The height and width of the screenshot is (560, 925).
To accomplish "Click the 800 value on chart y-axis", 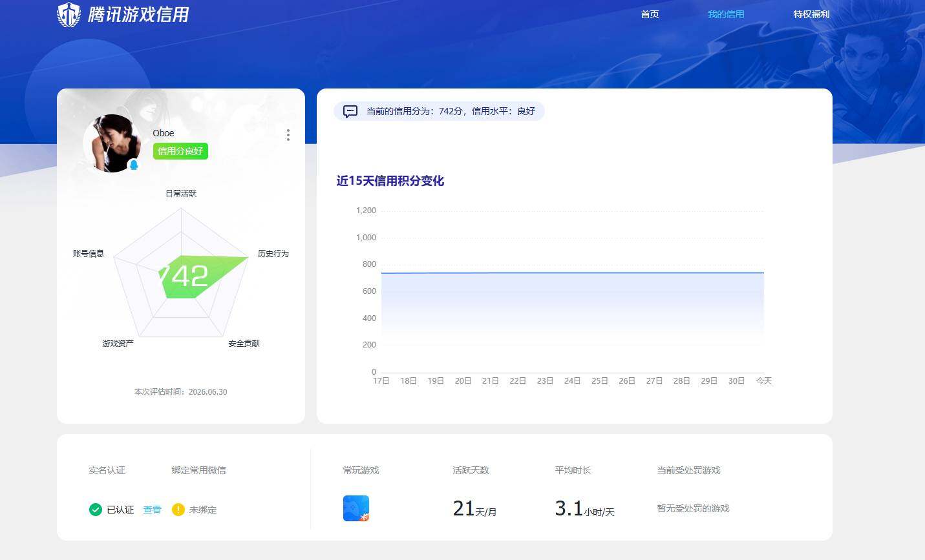I will point(369,264).
